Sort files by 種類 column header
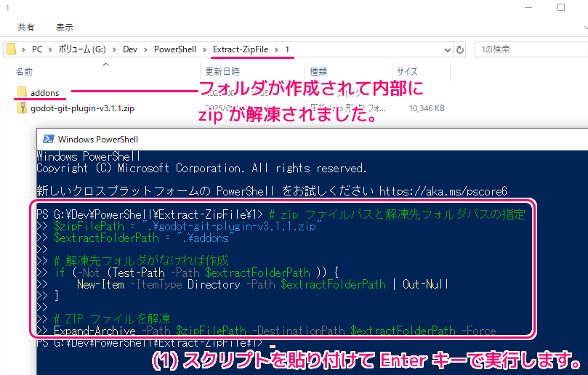The width and height of the screenshot is (588, 375). click(318, 71)
